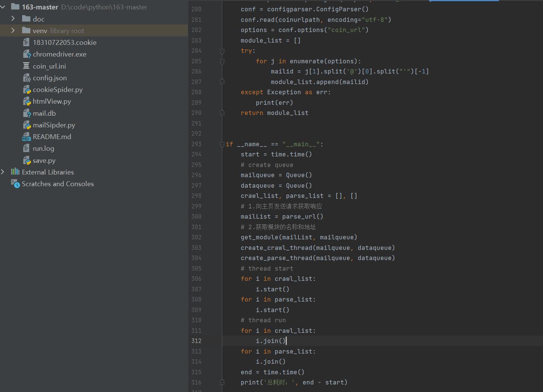Click the config.json file icon
543x392 pixels.
(26, 78)
